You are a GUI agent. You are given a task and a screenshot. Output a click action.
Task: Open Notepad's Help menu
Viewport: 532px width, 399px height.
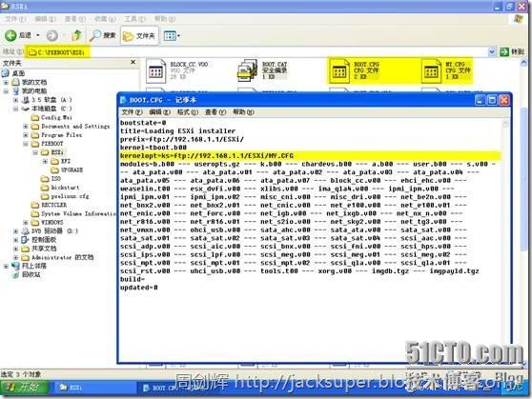click(243, 111)
